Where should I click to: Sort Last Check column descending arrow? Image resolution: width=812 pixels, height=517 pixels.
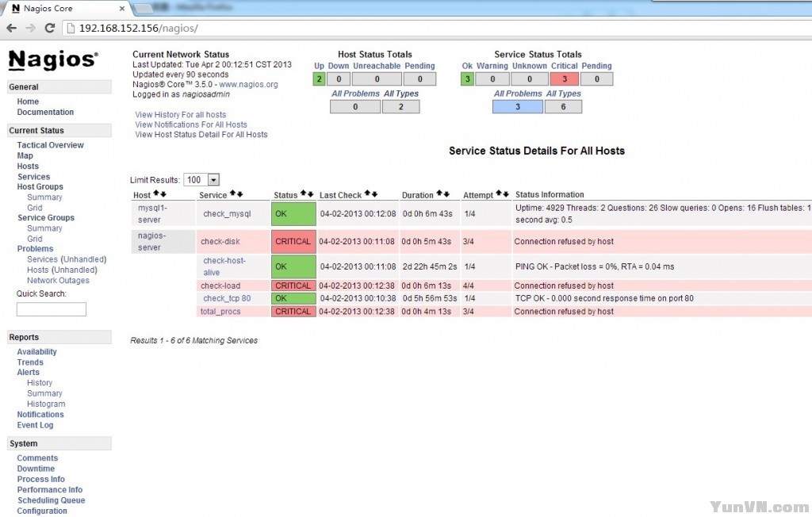374,193
